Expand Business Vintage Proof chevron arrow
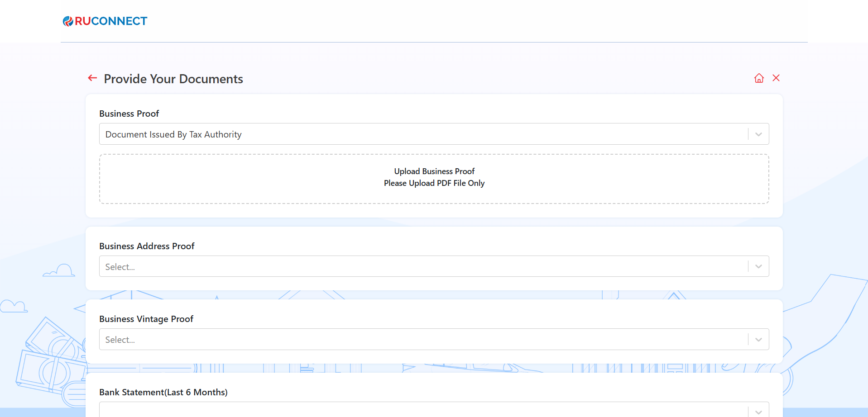 point(758,340)
